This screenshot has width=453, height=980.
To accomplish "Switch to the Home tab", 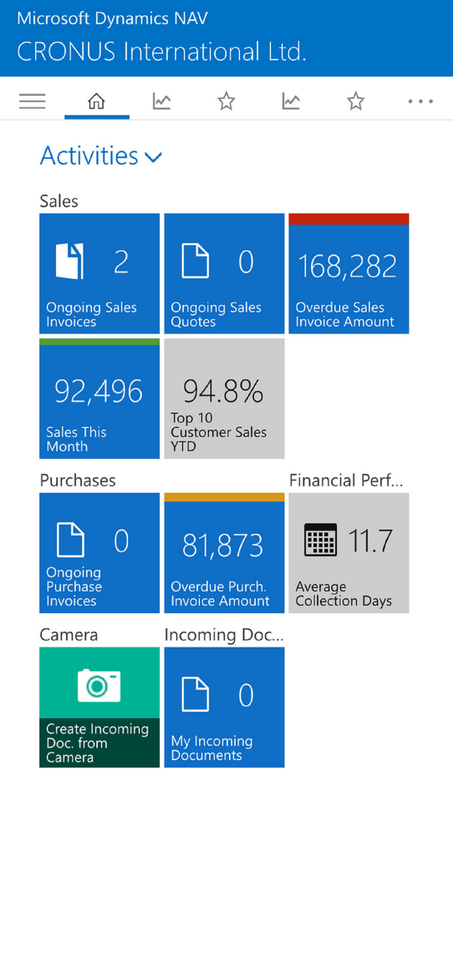I will 97,101.
